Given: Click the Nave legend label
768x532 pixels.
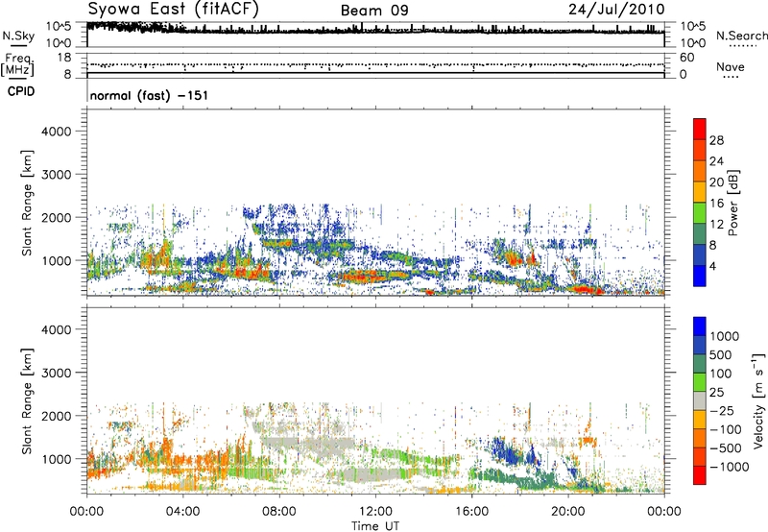Looking at the screenshot, I should click(731, 68).
